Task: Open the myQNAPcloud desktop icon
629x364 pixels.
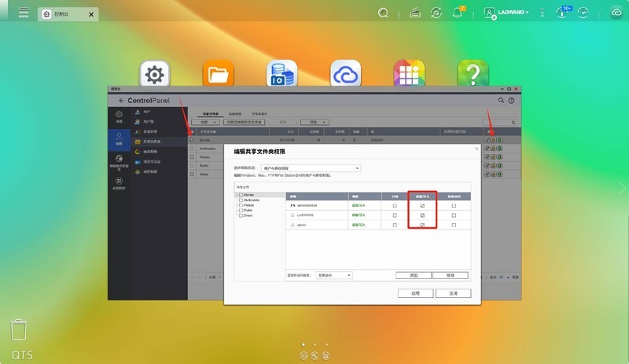Action: coord(345,74)
